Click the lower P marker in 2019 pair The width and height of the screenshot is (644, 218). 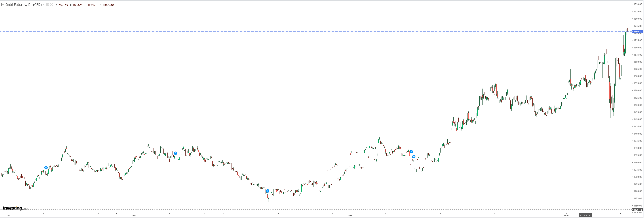pos(414,157)
